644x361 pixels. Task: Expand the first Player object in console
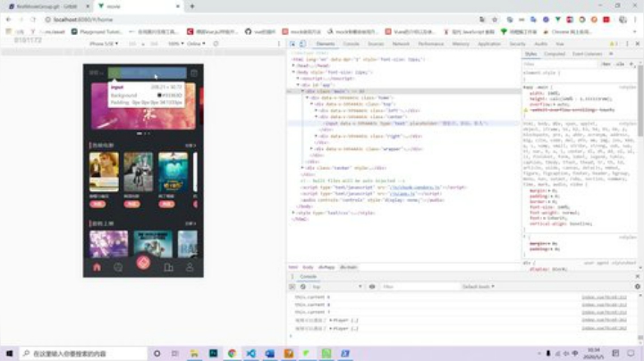tap(331, 321)
